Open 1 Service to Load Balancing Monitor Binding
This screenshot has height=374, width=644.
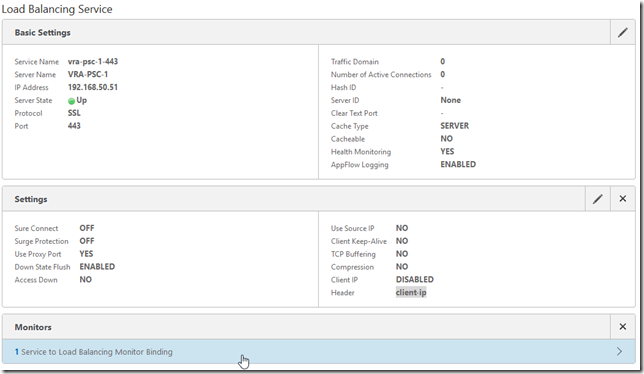pyautogui.click(x=319, y=351)
